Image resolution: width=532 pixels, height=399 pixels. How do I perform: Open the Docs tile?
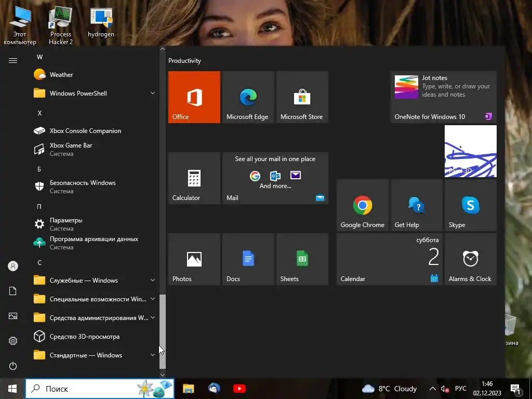coord(248,259)
